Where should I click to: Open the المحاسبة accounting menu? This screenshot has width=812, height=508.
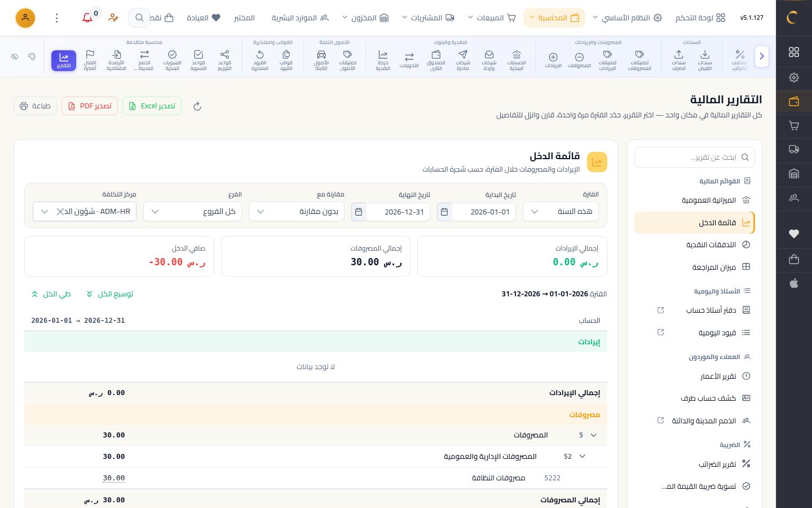(x=554, y=18)
